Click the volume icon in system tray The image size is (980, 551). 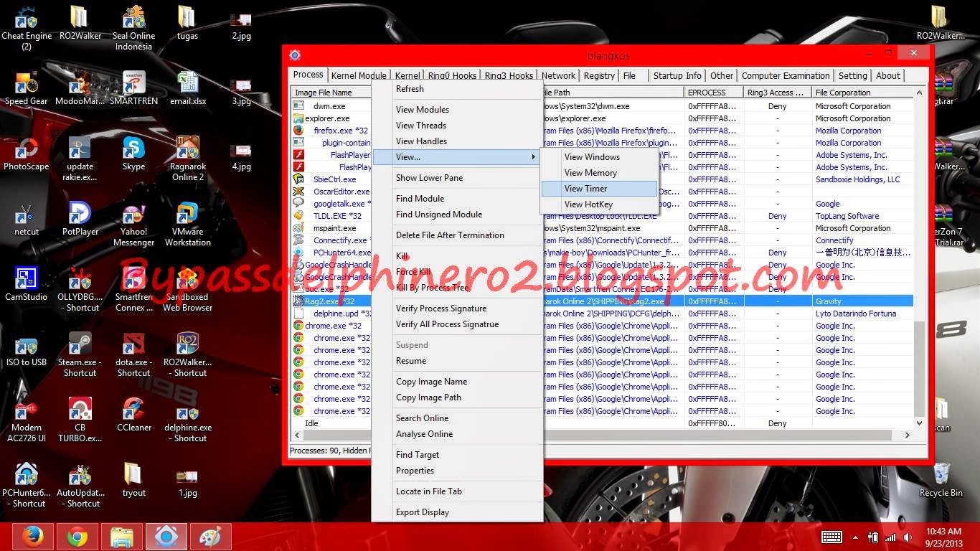coord(909,537)
